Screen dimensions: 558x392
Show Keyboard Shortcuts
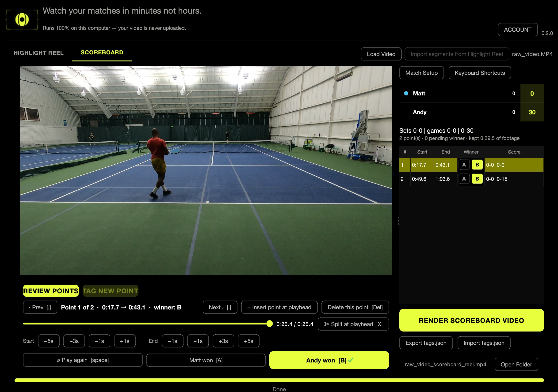[x=480, y=73]
